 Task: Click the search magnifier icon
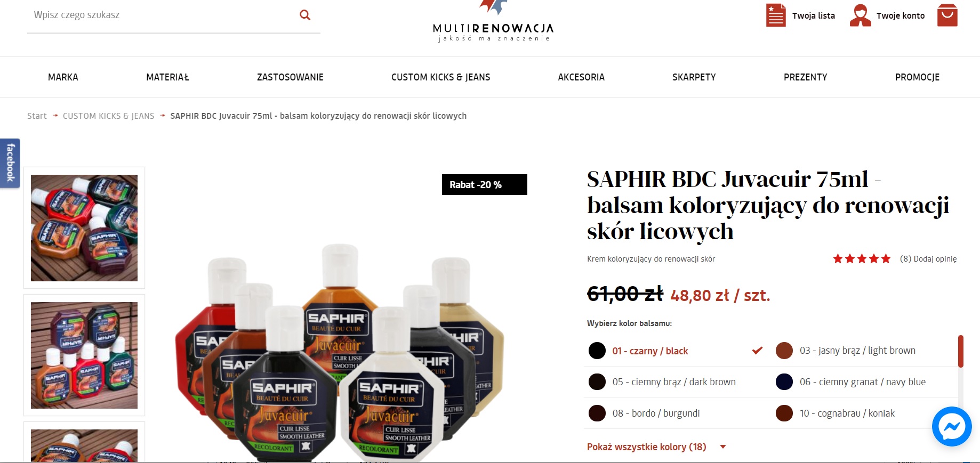click(305, 15)
